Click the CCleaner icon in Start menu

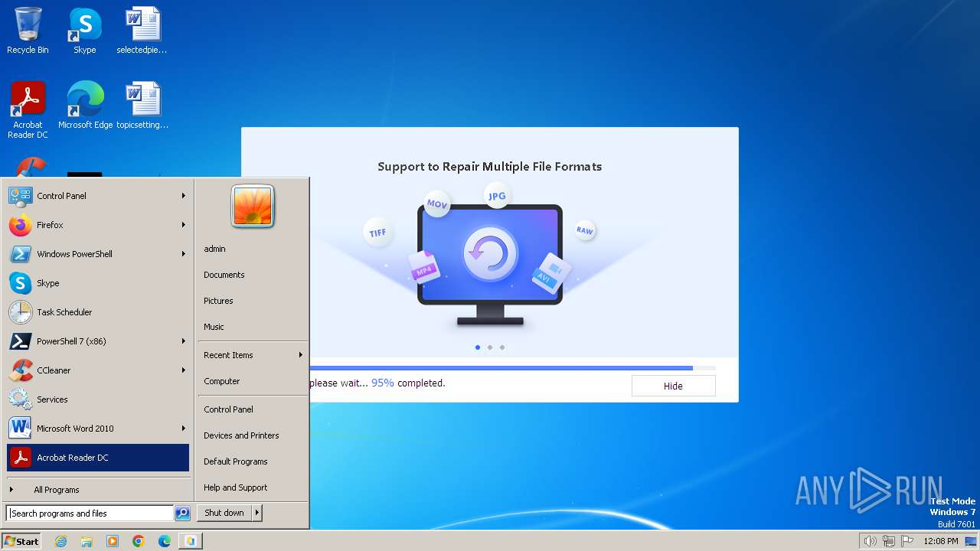coord(20,370)
